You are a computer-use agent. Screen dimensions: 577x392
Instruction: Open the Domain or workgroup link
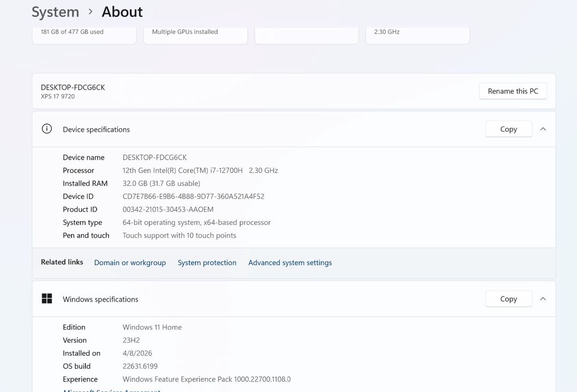click(130, 263)
